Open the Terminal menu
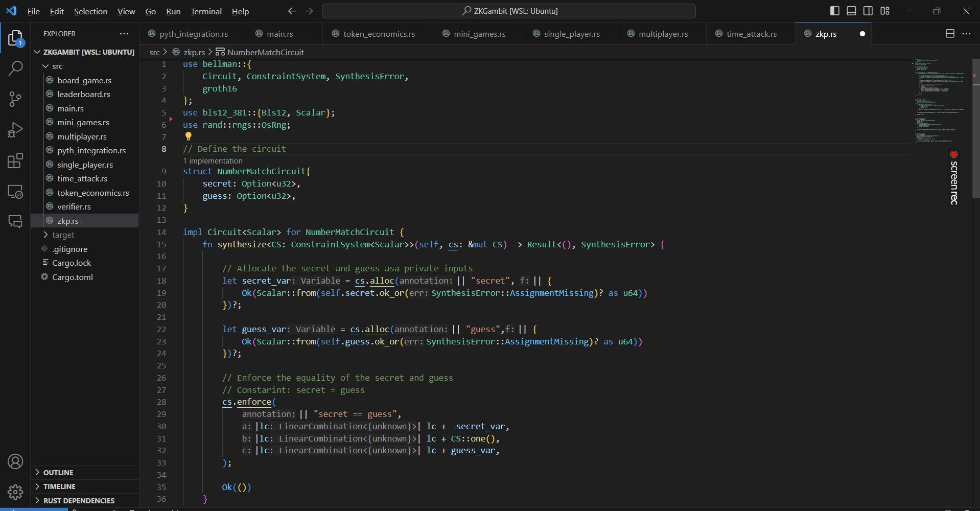The height and width of the screenshot is (511, 980). pos(206,11)
